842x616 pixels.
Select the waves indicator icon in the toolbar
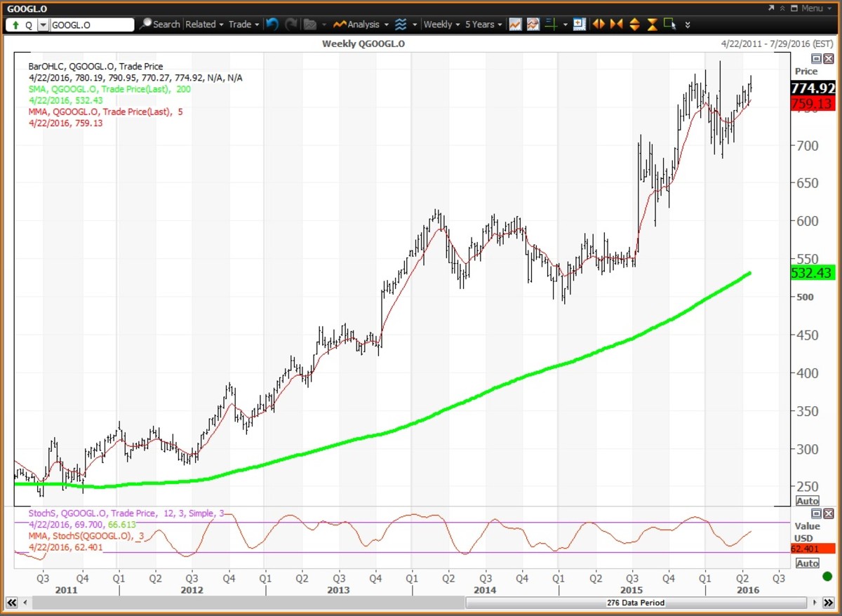(399, 24)
